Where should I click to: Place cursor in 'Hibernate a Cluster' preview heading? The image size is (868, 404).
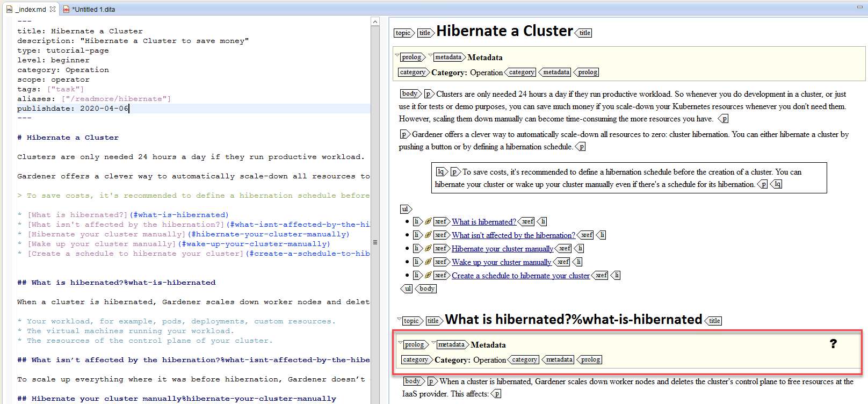coord(504,31)
